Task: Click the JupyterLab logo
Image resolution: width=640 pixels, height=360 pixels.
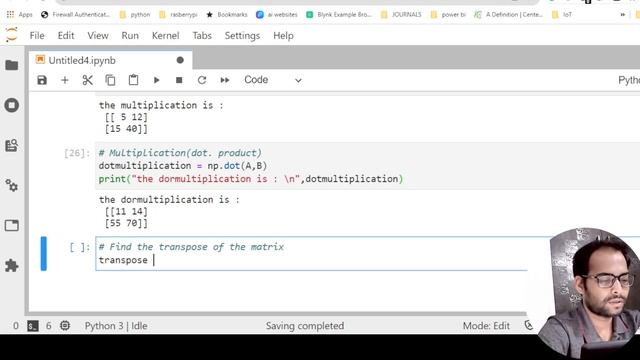Action: click(12, 35)
